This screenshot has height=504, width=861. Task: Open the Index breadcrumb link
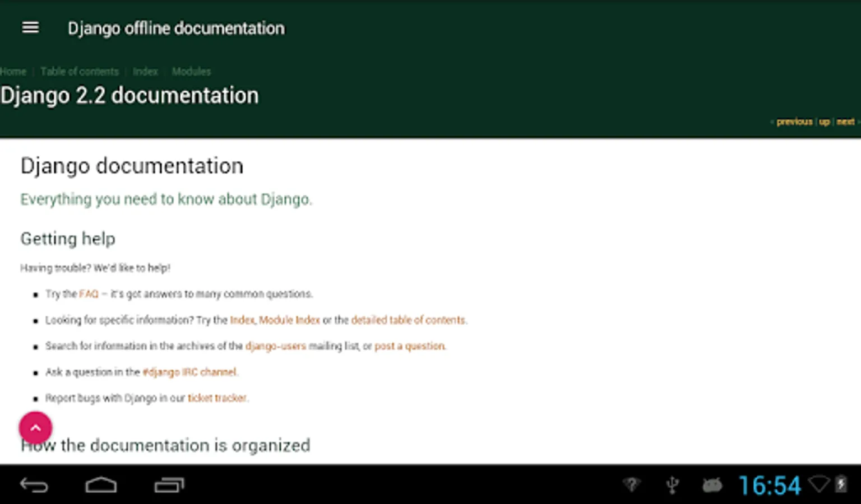[145, 72]
